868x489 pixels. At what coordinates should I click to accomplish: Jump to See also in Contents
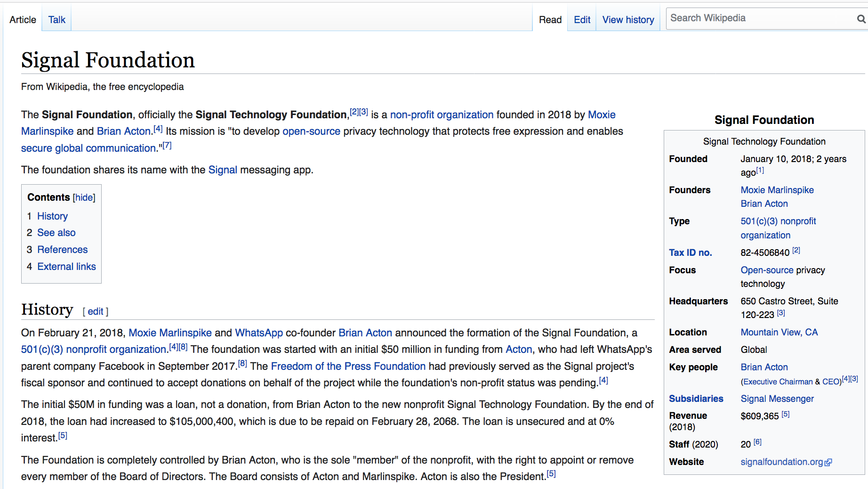click(56, 233)
